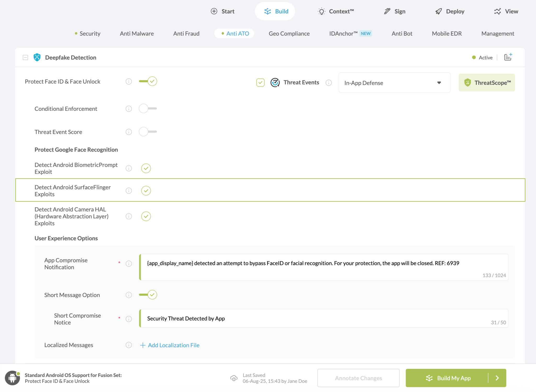Image resolution: width=536 pixels, height=392 pixels.
Task: Select the Deploy rocket icon
Action: click(438, 11)
